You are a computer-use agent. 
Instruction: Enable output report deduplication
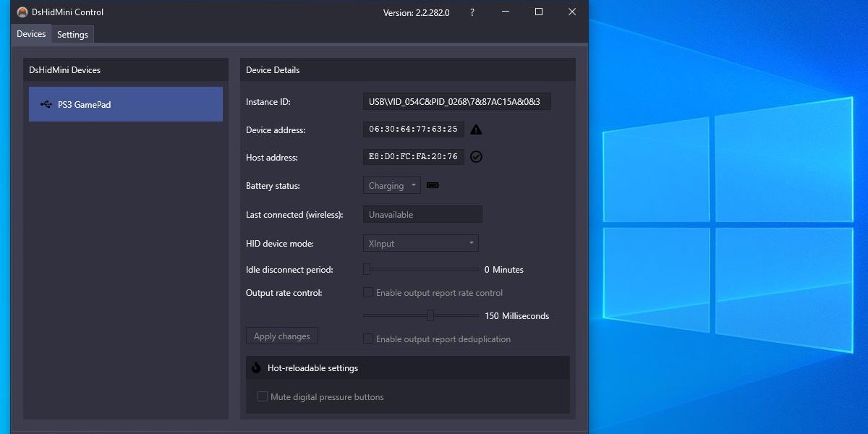[368, 339]
